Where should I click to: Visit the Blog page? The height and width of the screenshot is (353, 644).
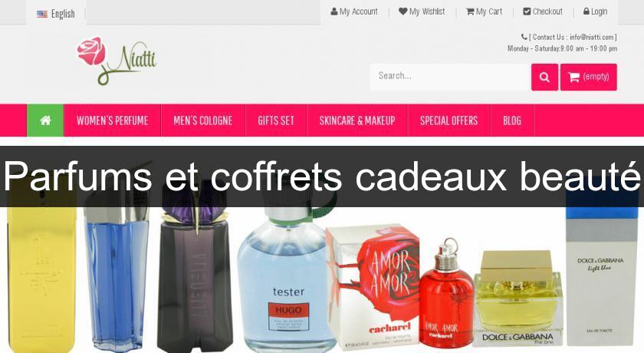[512, 120]
